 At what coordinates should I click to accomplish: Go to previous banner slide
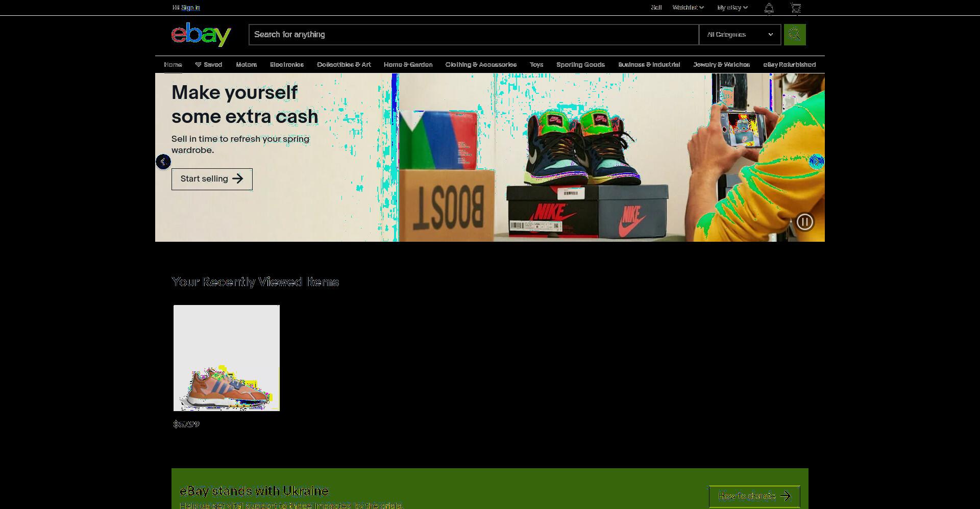click(163, 162)
